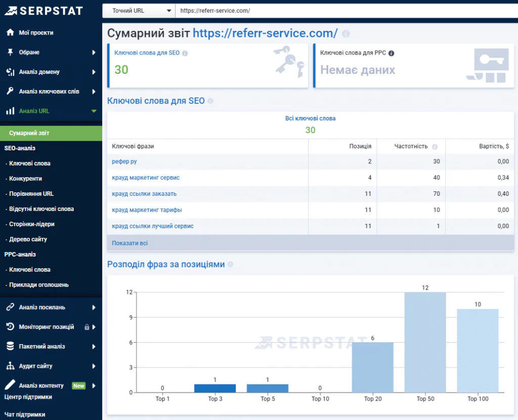Expand the Моніторинг позицій submenu arrow
The width and height of the screenshot is (518, 420).
[94, 327]
